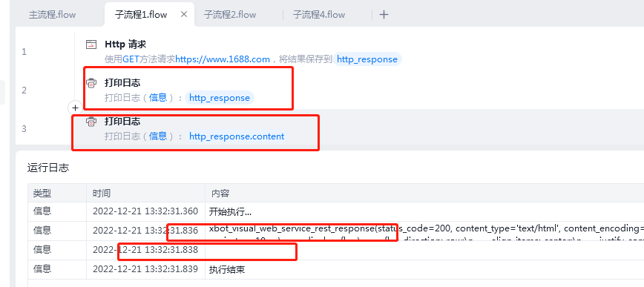Click the http_response variable in step 1

[367, 59]
